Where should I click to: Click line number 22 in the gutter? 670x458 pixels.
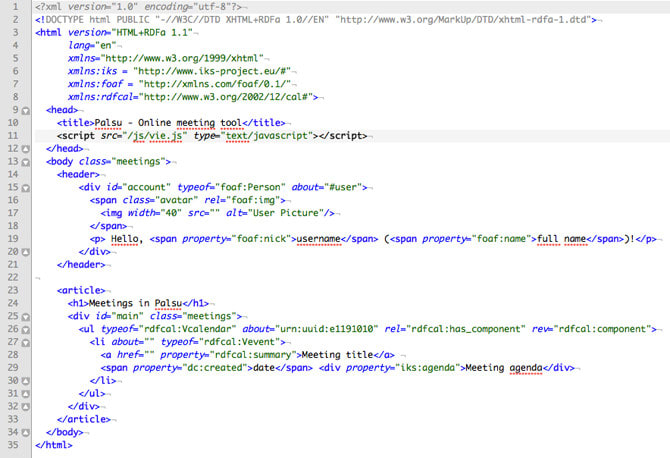click(10, 276)
